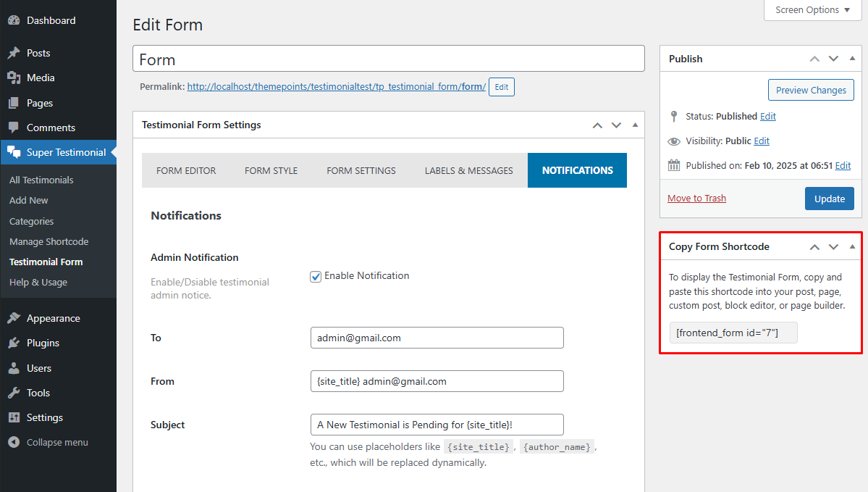Click the Preview Changes button

click(811, 91)
